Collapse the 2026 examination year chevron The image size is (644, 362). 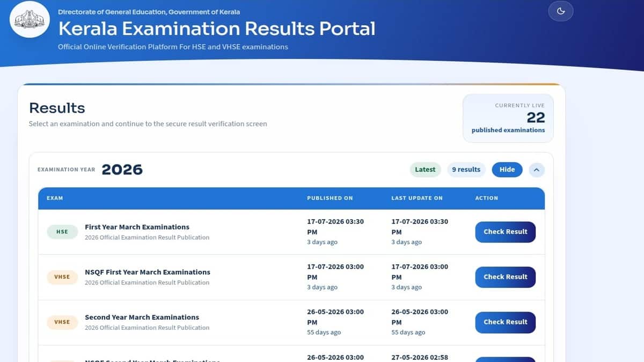[537, 169]
